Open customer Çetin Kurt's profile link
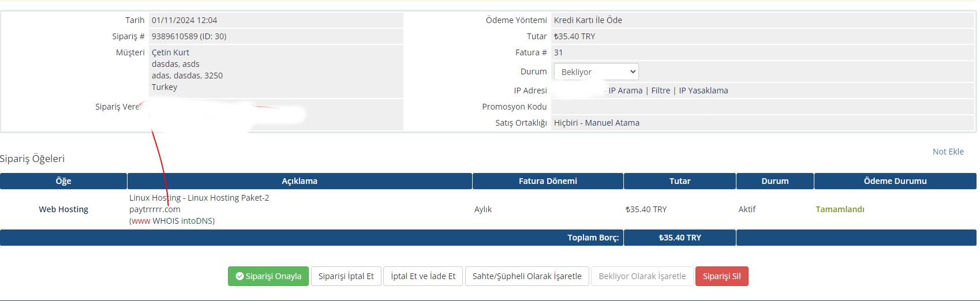This screenshot has width=980, height=301. pyautogui.click(x=170, y=52)
